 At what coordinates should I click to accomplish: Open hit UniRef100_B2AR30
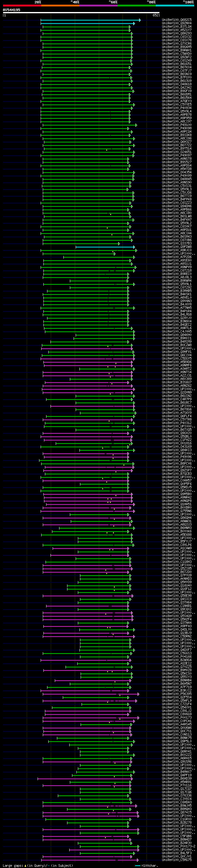177,843
